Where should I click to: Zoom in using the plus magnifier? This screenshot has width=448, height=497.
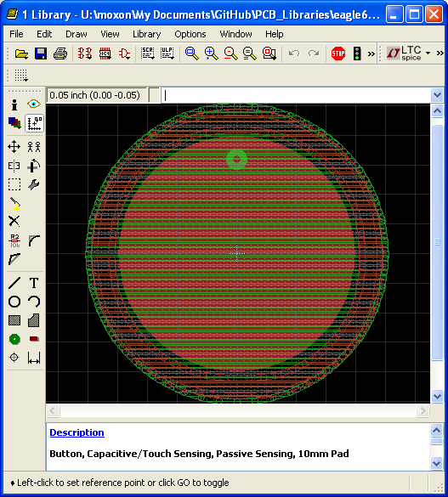click(x=211, y=54)
